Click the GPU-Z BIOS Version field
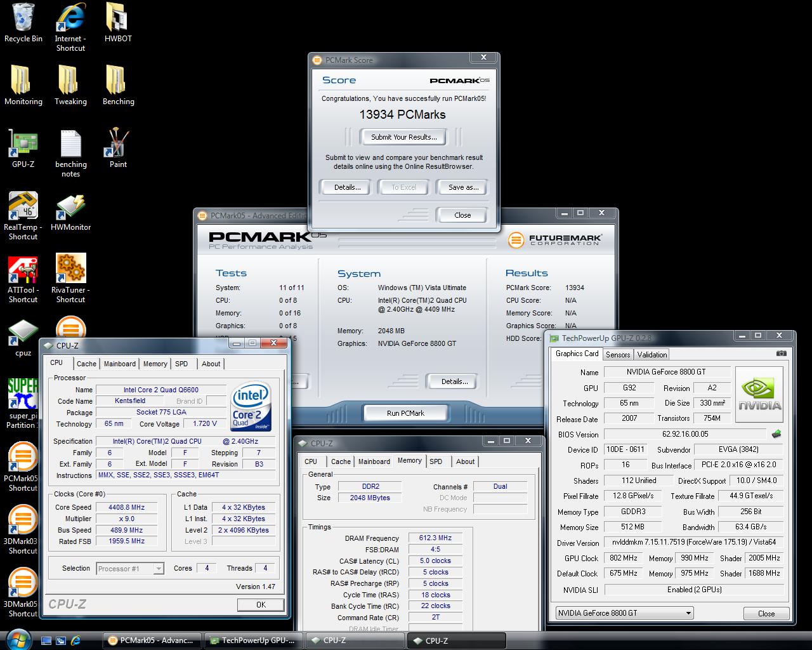This screenshot has height=650, width=812. tap(685, 434)
